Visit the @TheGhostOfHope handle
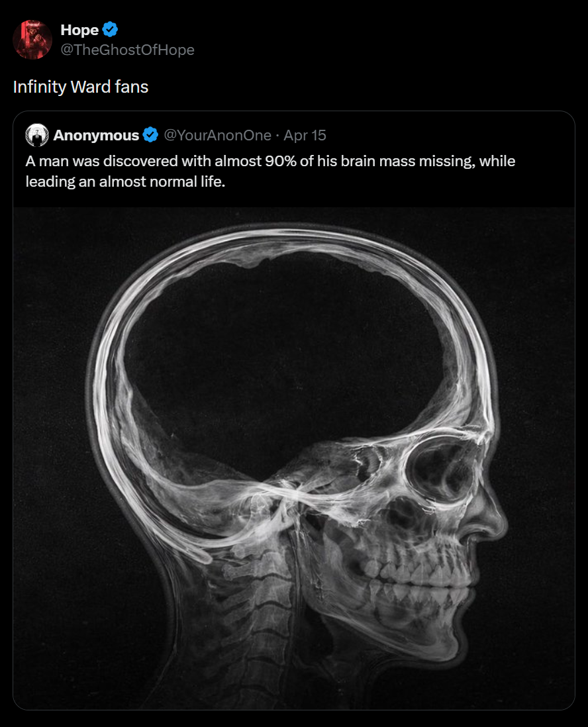This screenshot has width=588, height=727. click(128, 50)
